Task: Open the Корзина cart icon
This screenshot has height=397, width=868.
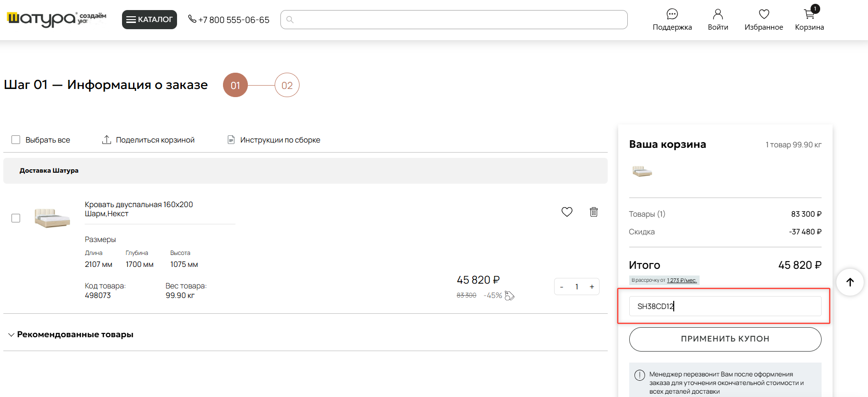Action: 810,14
